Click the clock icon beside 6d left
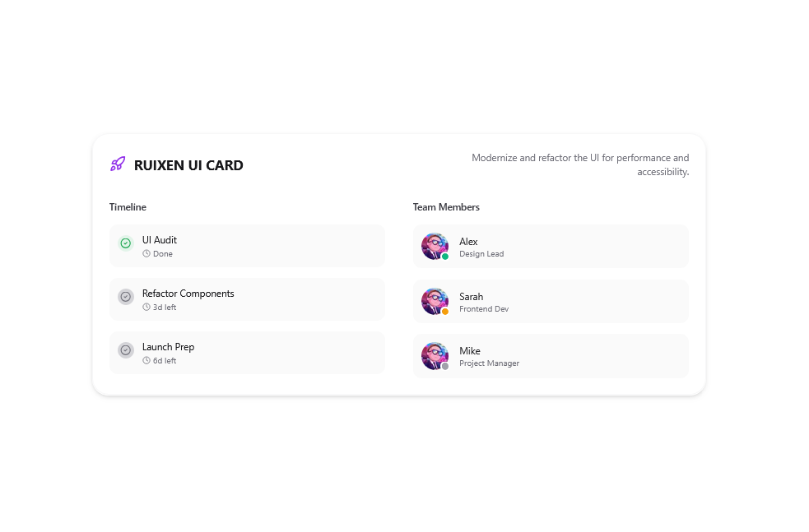 coord(146,361)
